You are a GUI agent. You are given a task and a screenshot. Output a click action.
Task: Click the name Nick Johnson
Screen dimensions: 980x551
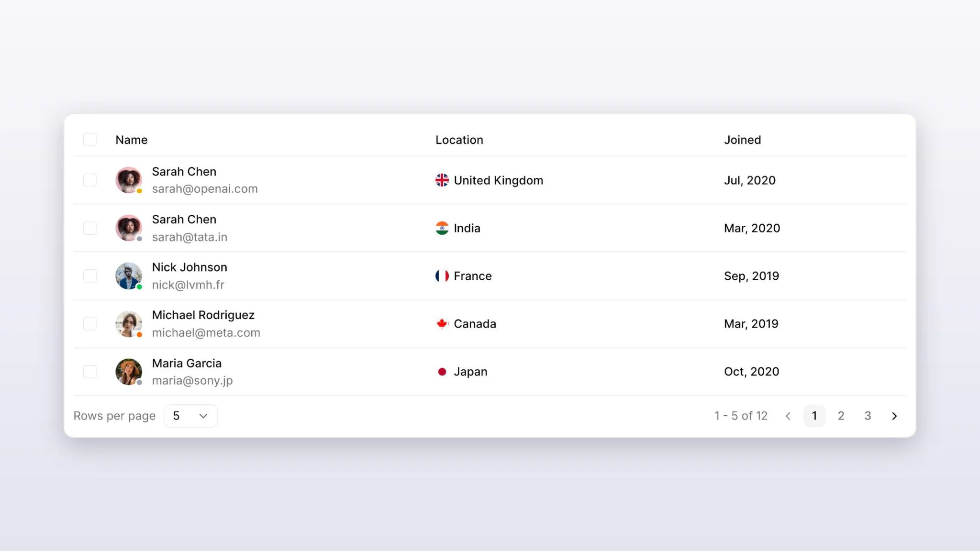[189, 267]
